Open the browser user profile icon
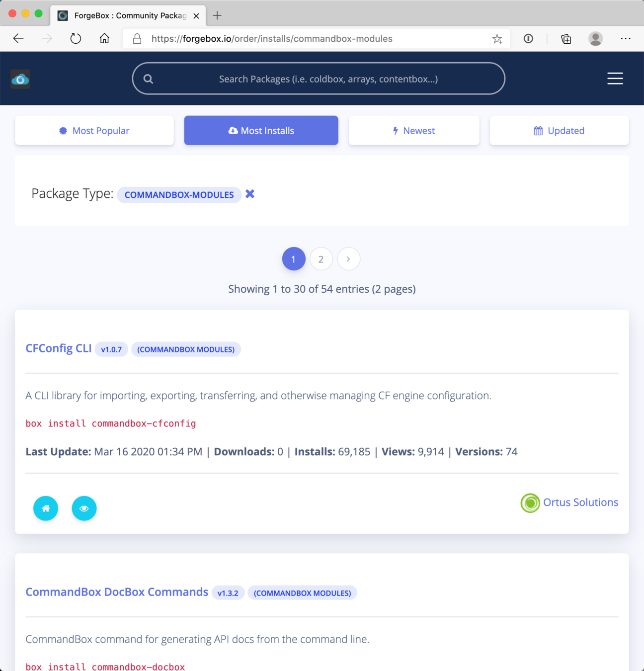The height and width of the screenshot is (671, 644). (595, 39)
